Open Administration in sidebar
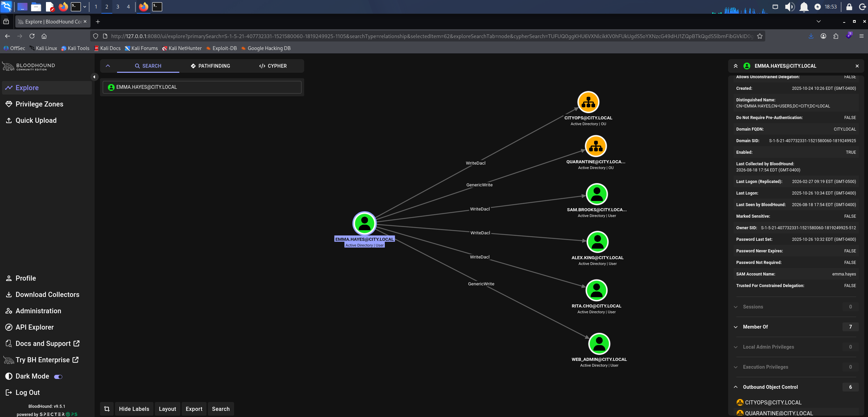The image size is (868, 417). (47, 311)
